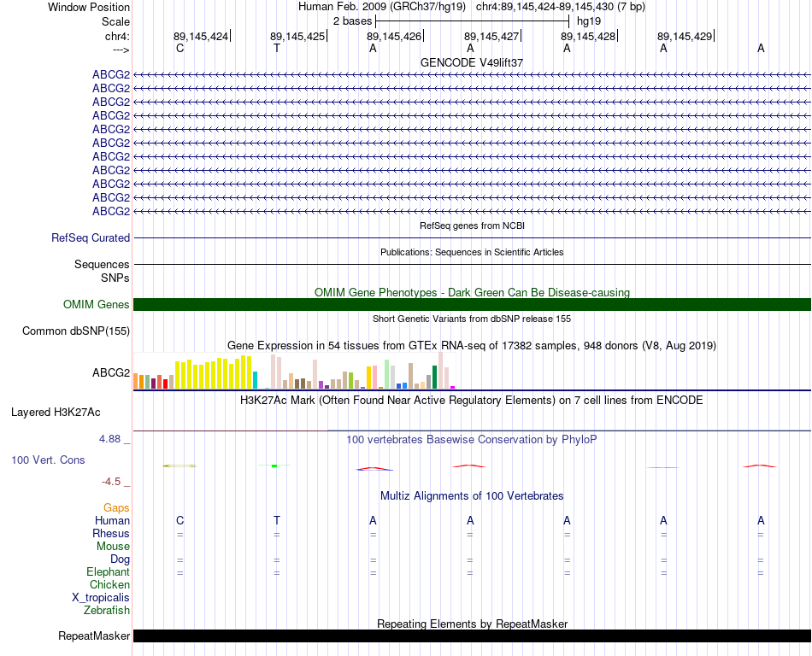Click the Repeating Elements by RepeatMasker title

[x=472, y=624]
